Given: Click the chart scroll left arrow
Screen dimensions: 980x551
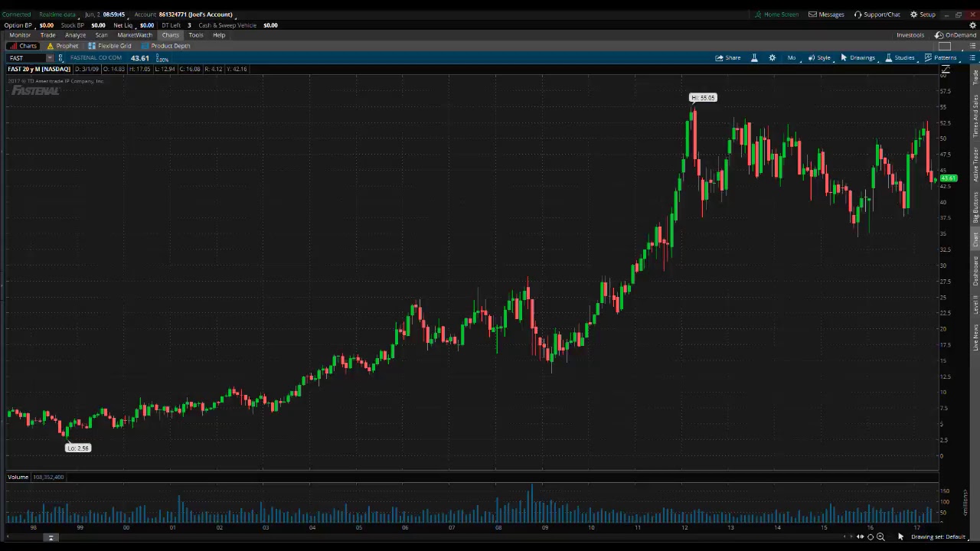Looking at the screenshot, I should pos(844,537).
